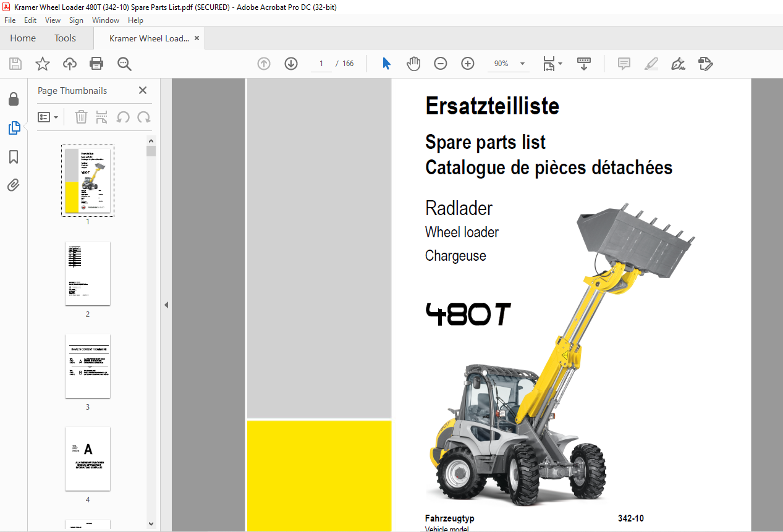Image resolution: width=783 pixels, height=532 pixels.
Task: Click the Chargeuse text
Action: click(x=455, y=256)
